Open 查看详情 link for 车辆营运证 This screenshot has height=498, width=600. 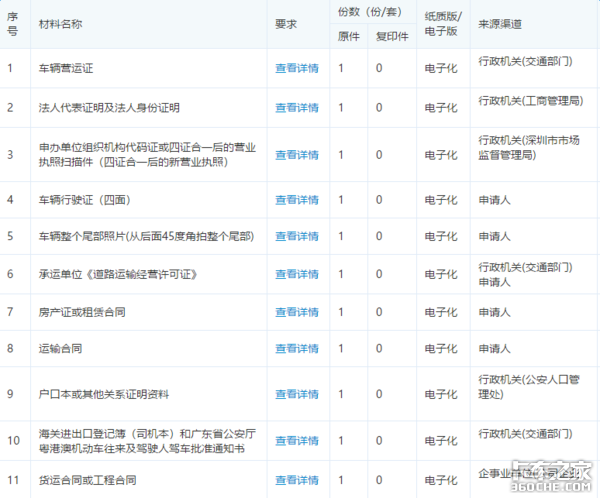[297, 68]
